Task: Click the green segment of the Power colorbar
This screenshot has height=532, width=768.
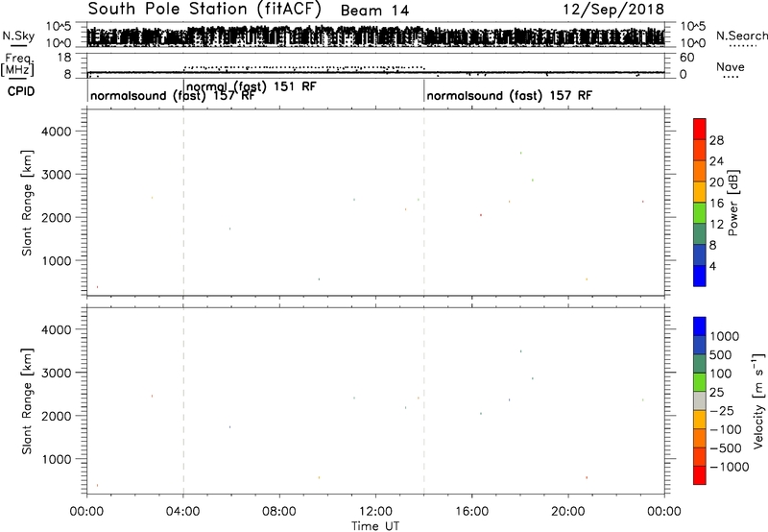Action: pyautogui.click(x=700, y=213)
